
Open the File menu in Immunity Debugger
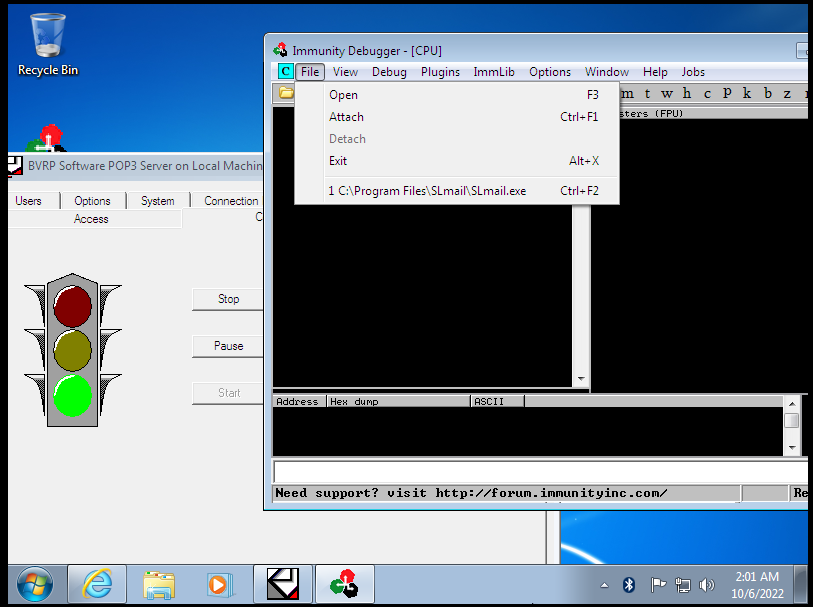click(310, 72)
